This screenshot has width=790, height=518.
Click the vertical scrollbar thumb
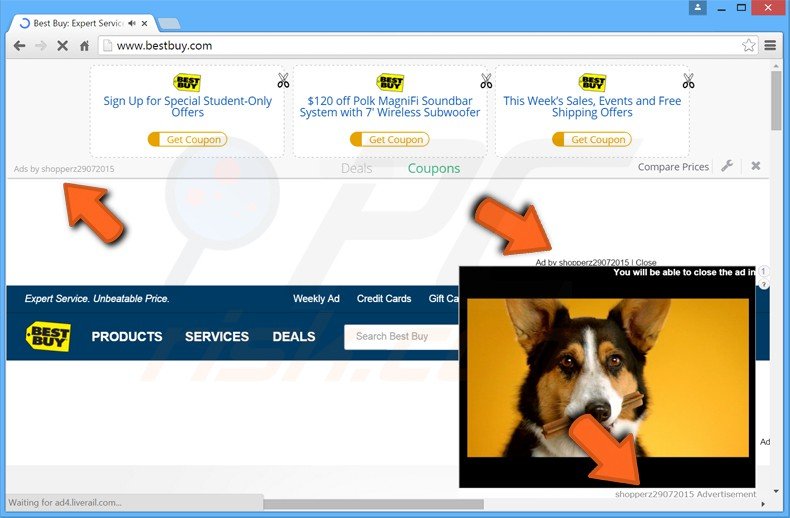point(776,100)
